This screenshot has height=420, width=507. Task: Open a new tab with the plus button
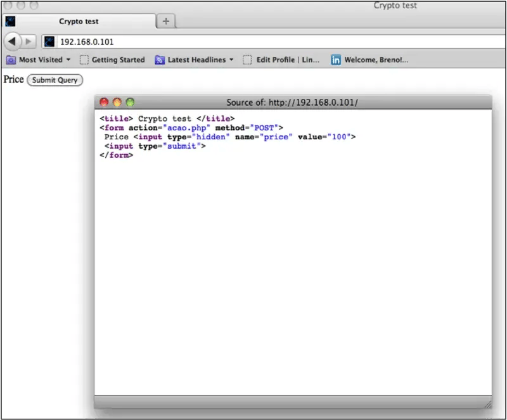(x=165, y=21)
